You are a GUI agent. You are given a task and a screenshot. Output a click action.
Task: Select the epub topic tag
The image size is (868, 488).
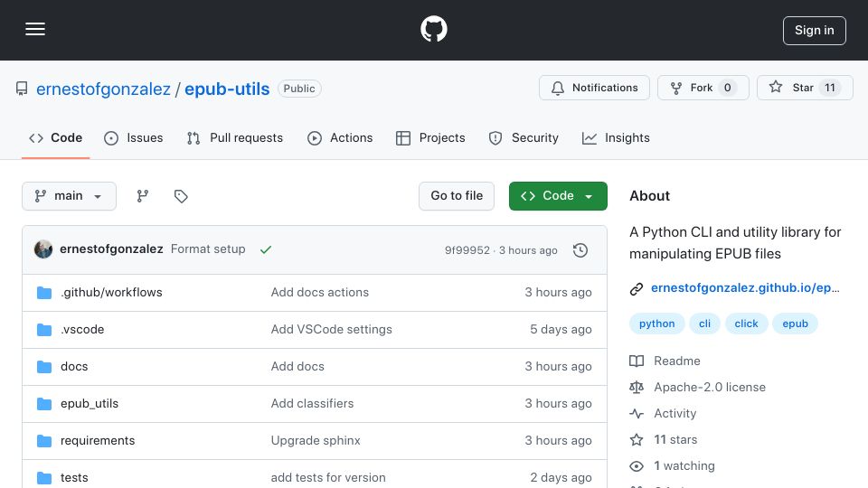795,324
